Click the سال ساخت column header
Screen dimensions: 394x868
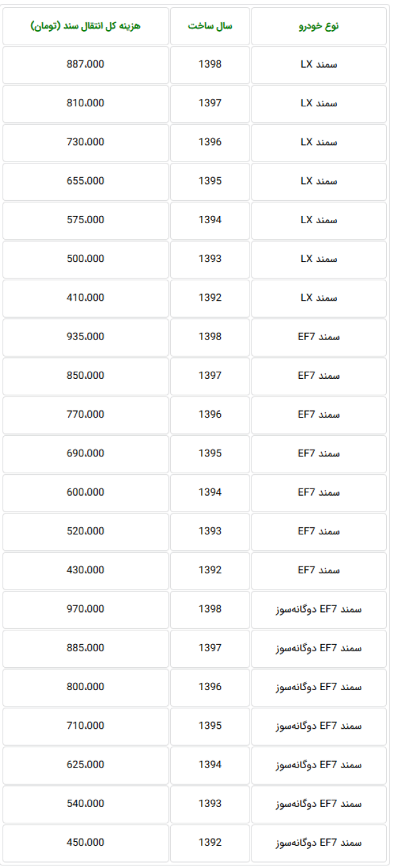210,26
